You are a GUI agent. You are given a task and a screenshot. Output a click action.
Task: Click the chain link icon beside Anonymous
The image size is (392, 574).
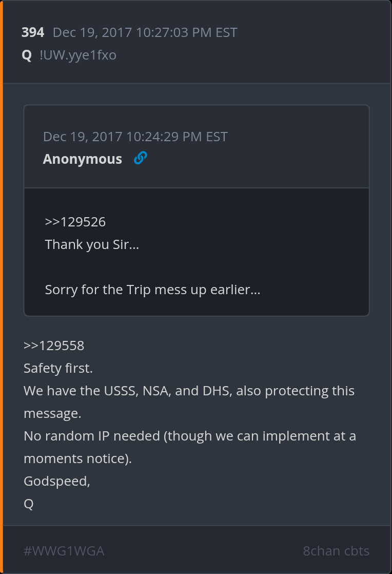[140, 159]
